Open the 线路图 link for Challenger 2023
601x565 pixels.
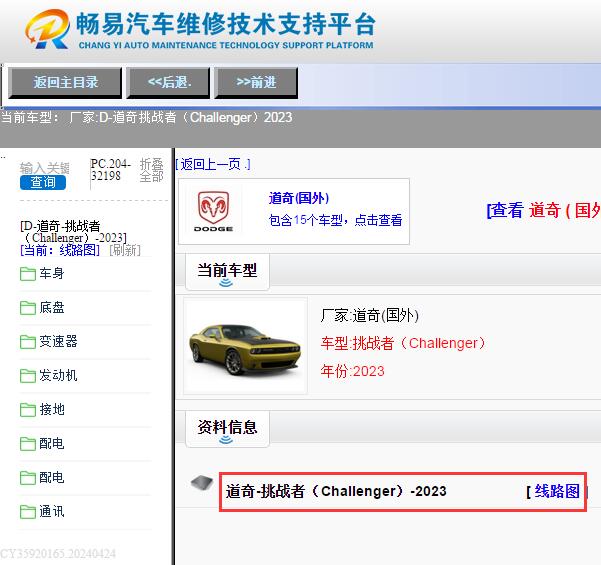point(557,491)
